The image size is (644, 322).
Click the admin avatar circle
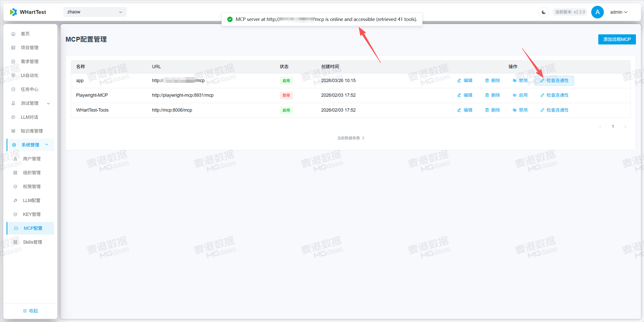(597, 12)
